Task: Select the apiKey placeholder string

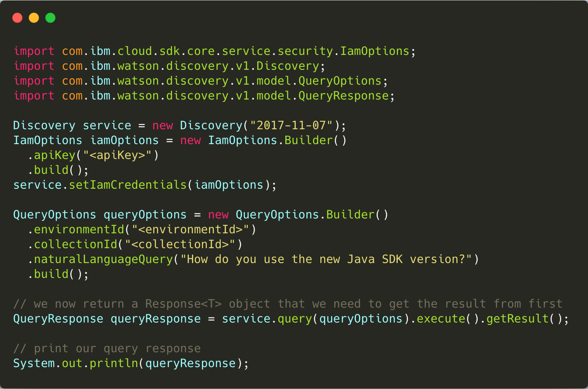Action: coord(118,155)
